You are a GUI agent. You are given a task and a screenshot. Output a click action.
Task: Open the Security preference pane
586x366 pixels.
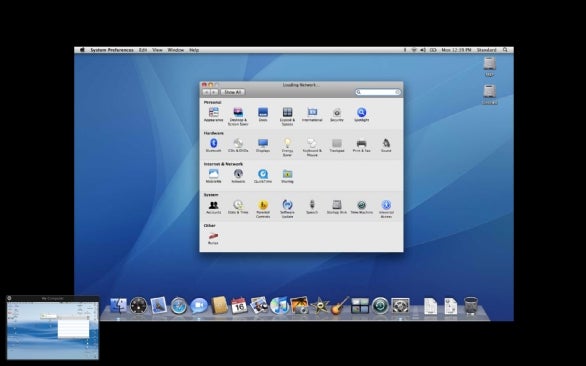click(x=337, y=114)
